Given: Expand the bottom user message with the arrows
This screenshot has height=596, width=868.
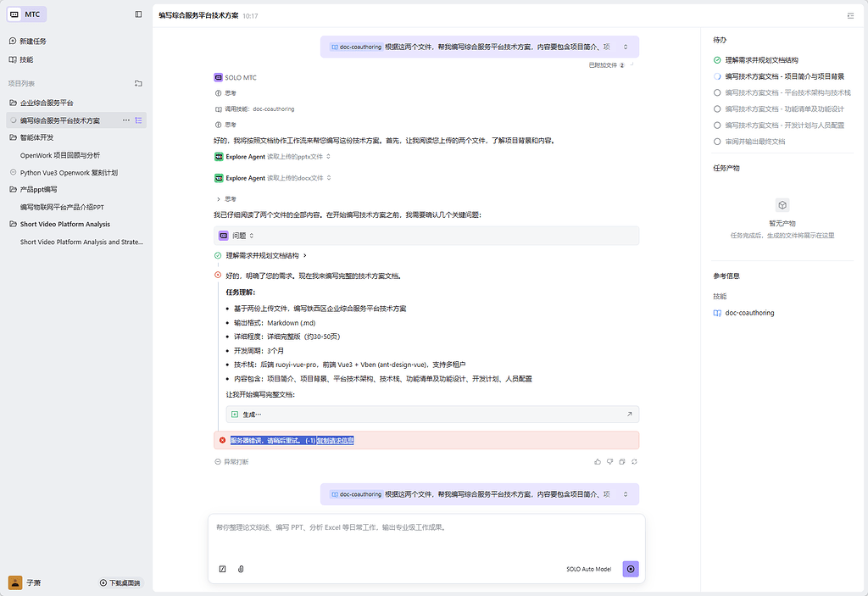Looking at the screenshot, I should [626, 494].
